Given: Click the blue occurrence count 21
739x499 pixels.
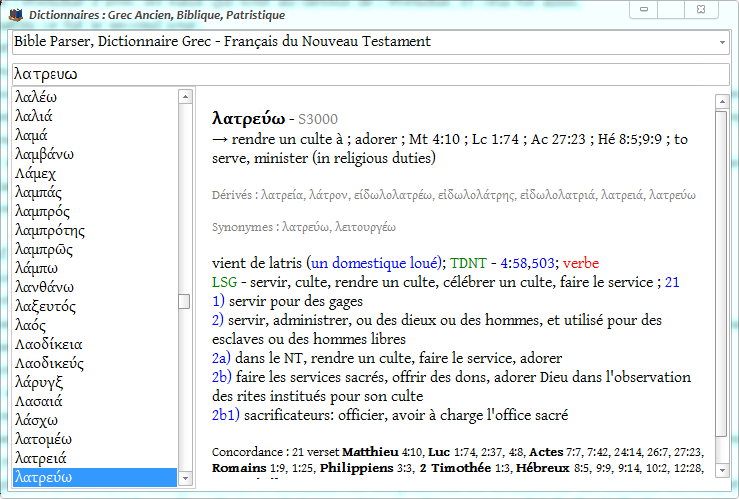Looking at the screenshot, I should pos(672,282).
